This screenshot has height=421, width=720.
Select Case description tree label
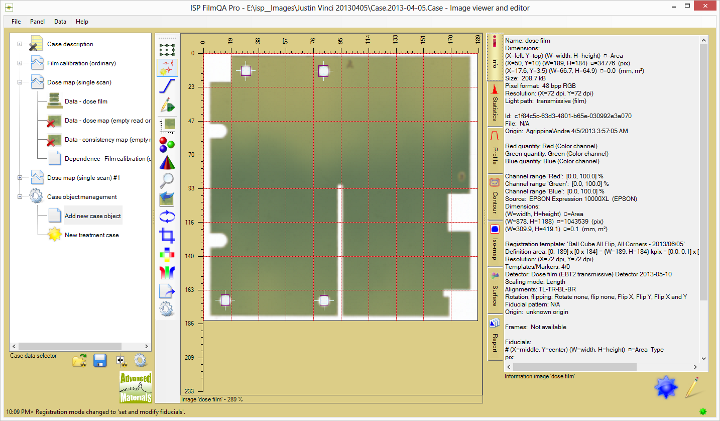[70, 44]
